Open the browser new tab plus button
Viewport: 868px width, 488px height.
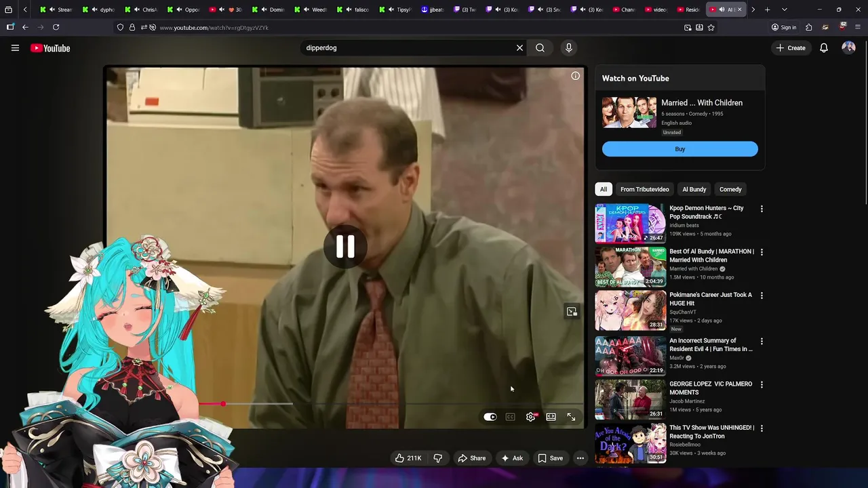click(767, 9)
